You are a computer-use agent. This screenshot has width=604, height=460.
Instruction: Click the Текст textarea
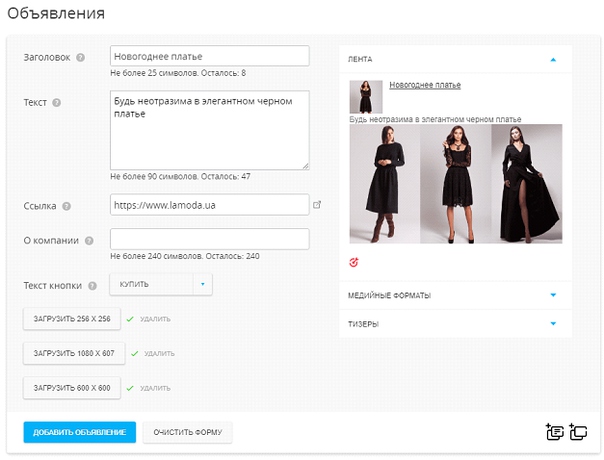coord(210,130)
